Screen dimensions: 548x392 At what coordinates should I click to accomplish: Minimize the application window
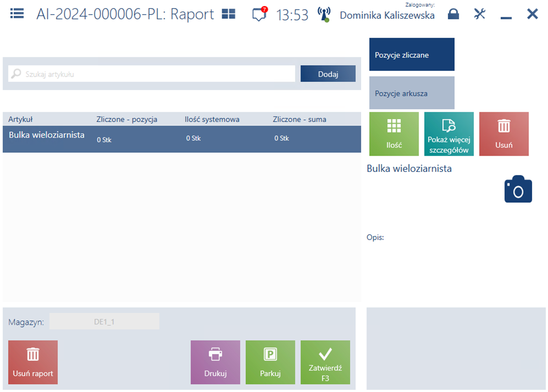click(506, 18)
